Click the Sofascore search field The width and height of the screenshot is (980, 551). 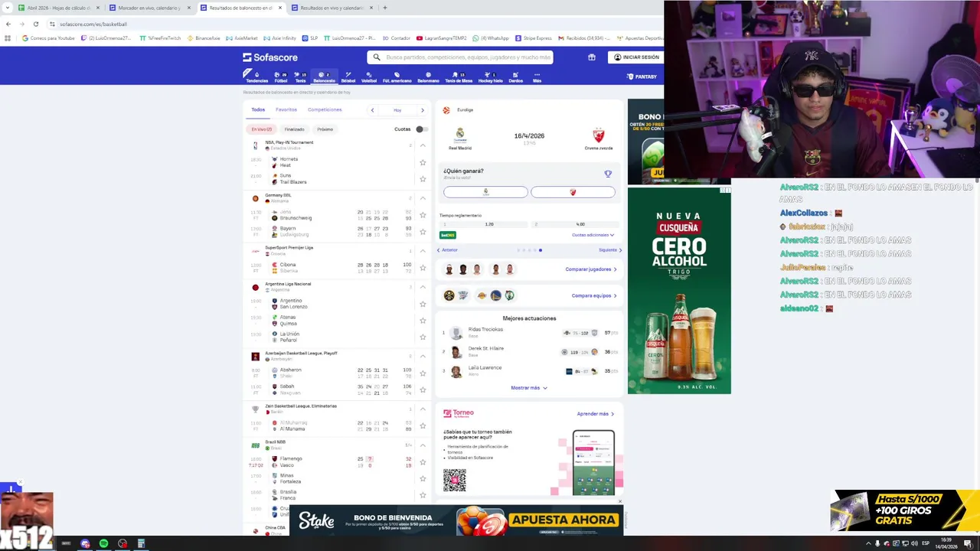click(460, 57)
